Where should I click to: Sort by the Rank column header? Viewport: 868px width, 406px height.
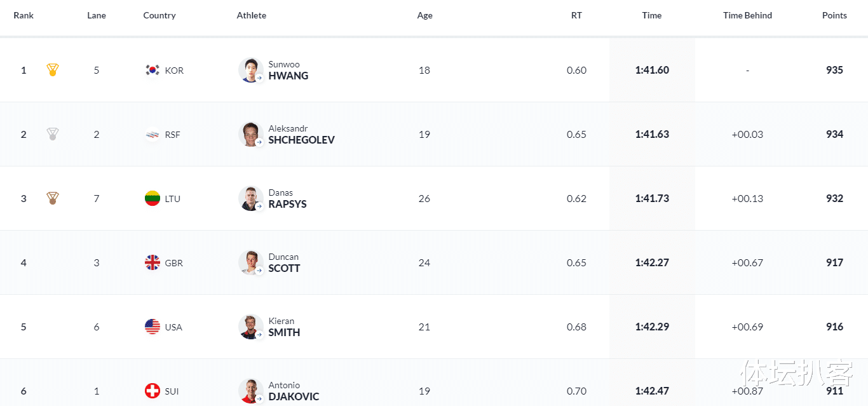[24, 15]
